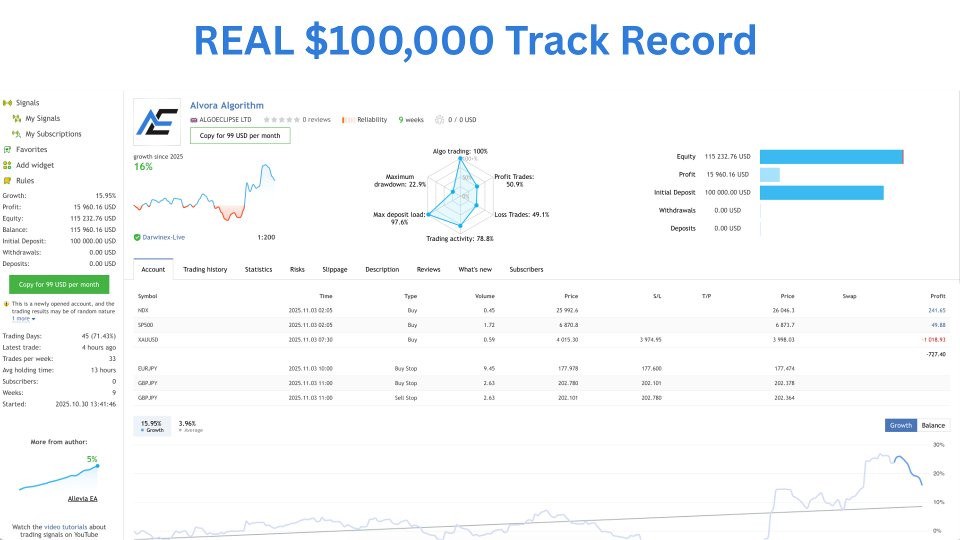This screenshot has height=540, width=960.
Task: Click the Initial Deposit bar
Action: 822,193
